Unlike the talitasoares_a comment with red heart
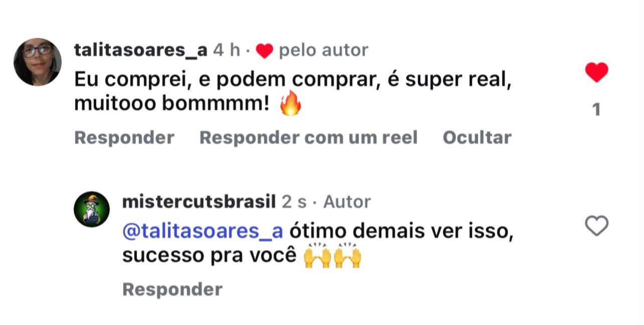644x325 pixels. [596, 73]
